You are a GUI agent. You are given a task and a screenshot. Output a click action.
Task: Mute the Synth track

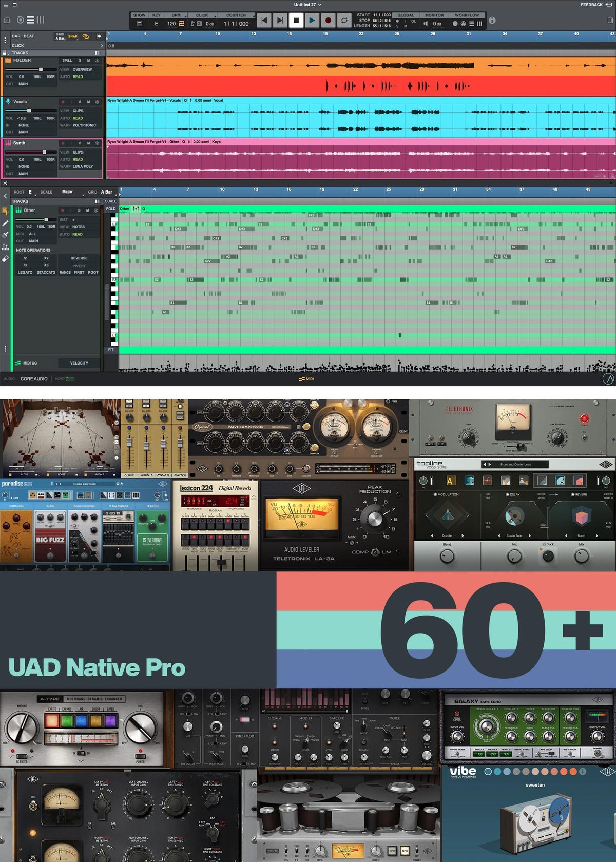tap(88, 143)
